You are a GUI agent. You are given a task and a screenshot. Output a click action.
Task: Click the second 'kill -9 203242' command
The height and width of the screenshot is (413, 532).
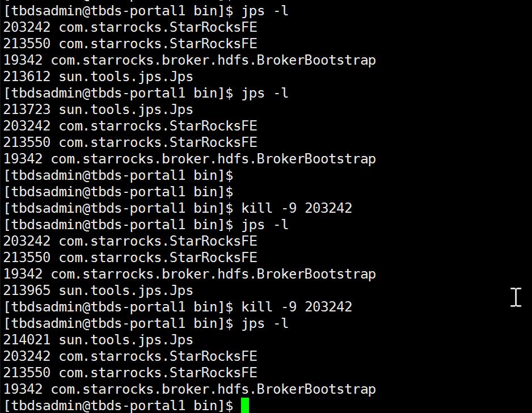coord(297,307)
